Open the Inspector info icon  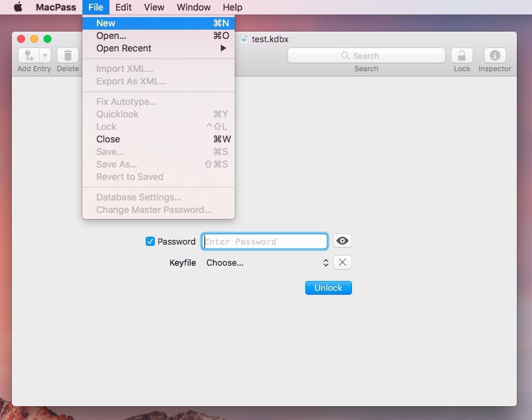(494, 55)
